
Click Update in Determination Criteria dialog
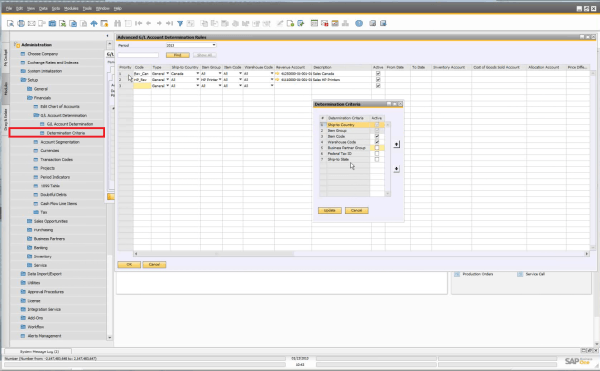pyautogui.click(x=330, y=210)
